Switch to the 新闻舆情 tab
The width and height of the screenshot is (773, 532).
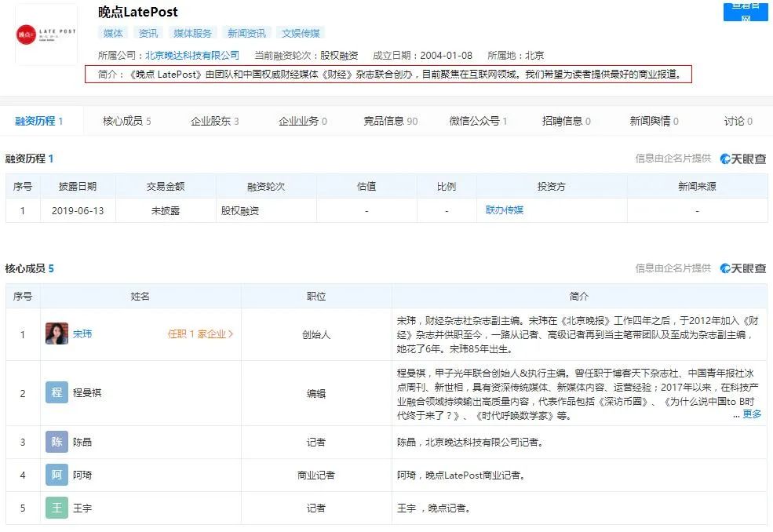[654, 121]
